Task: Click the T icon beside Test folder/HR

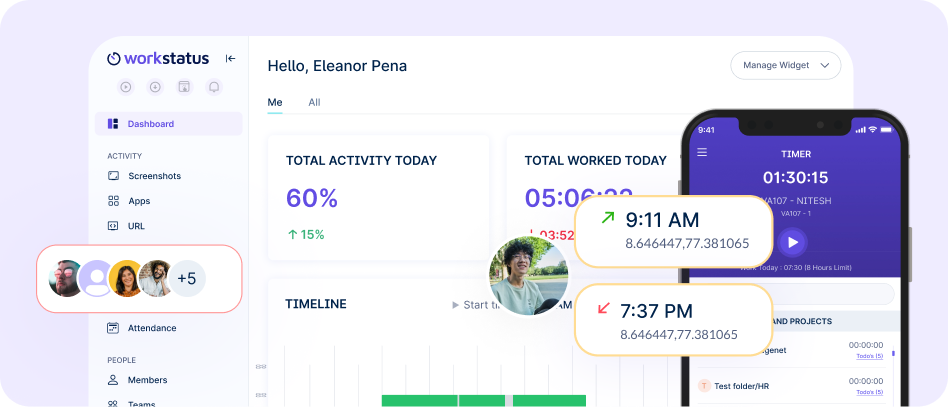Action: pos(704,386)
